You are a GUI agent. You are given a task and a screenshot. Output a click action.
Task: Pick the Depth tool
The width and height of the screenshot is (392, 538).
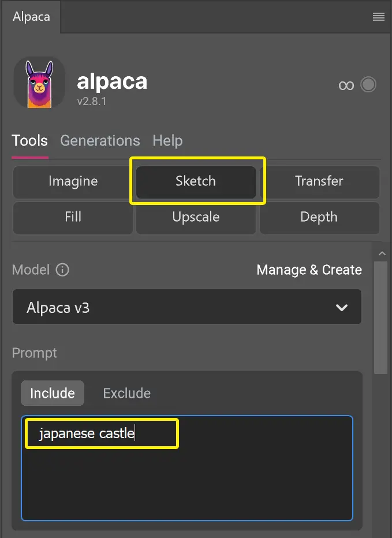tap(319, 218)
